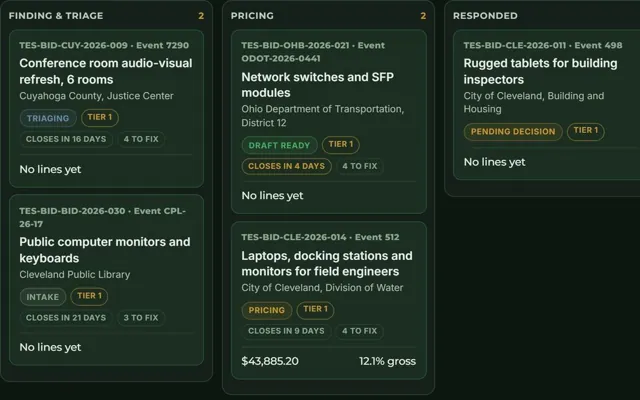Click TIER 1 badge on Network switches card
The height and width of the screenshot is (400, 640).
click(x=341, y=144)
